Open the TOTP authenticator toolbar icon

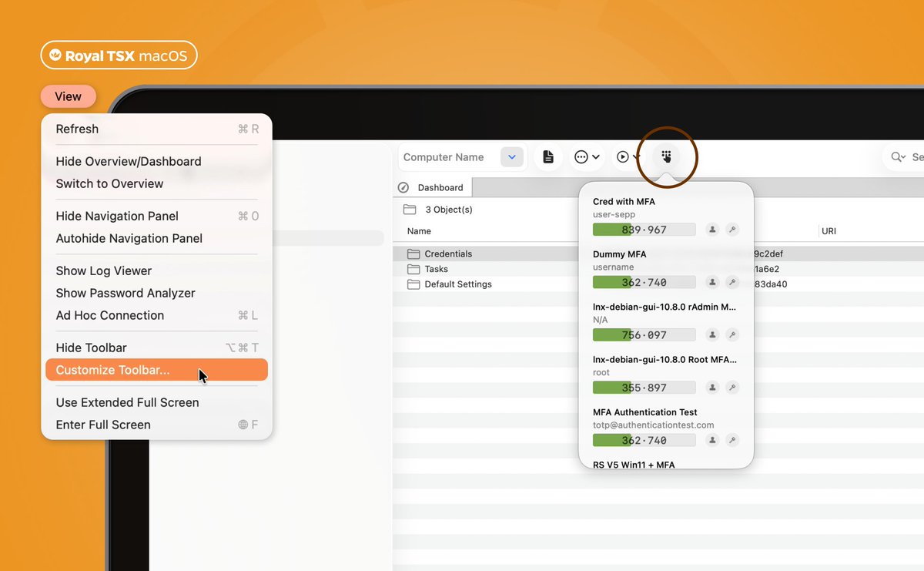click(667, 157)
